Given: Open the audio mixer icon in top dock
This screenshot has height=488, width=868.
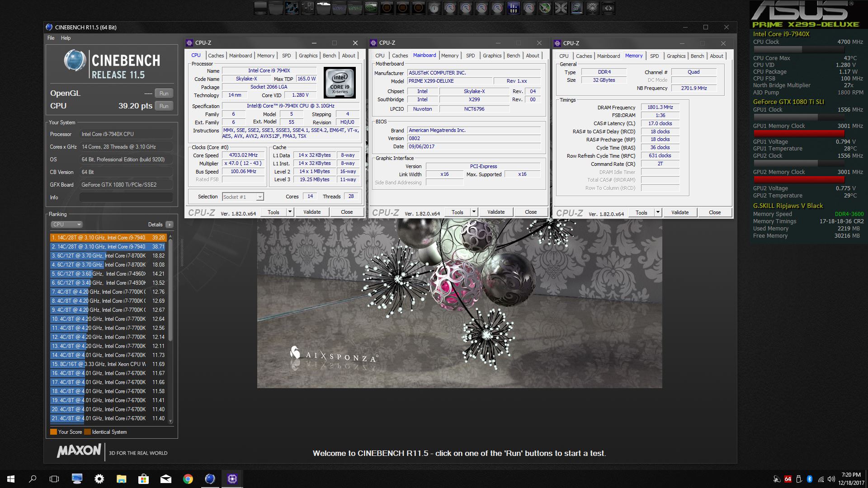Looking at the screenshot, I should point(308,8).
